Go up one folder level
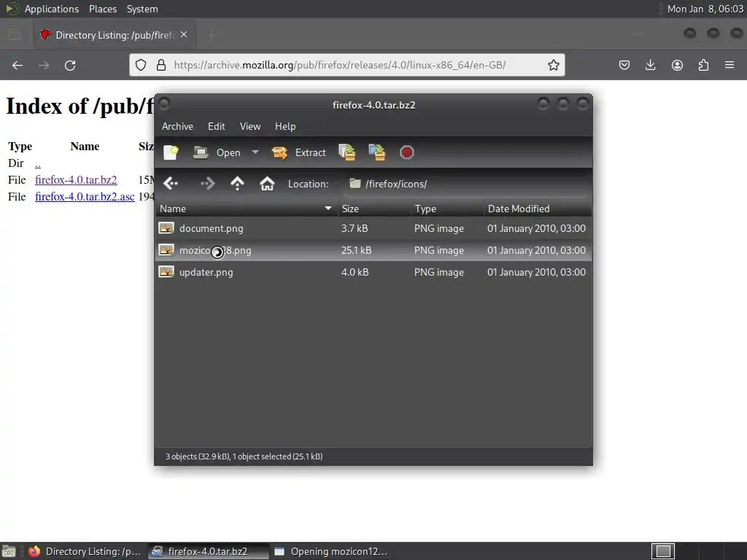747x560 pixels. (237, 183)
